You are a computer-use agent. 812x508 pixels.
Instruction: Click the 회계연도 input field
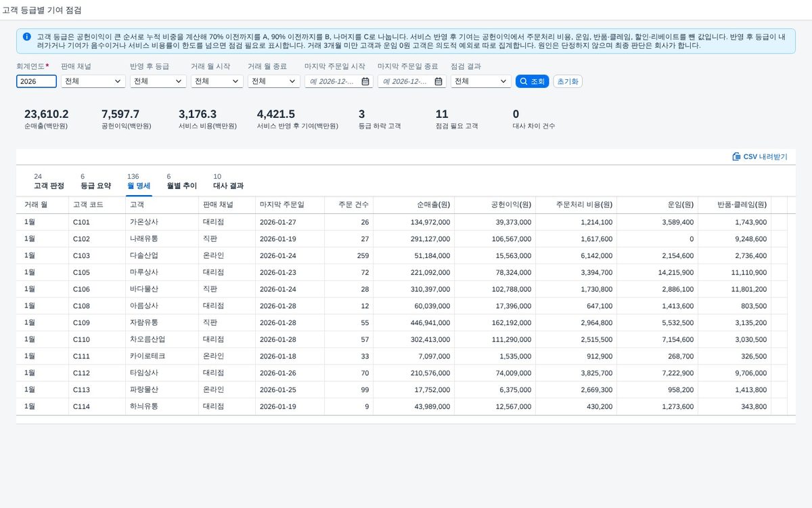coord(37,81)
